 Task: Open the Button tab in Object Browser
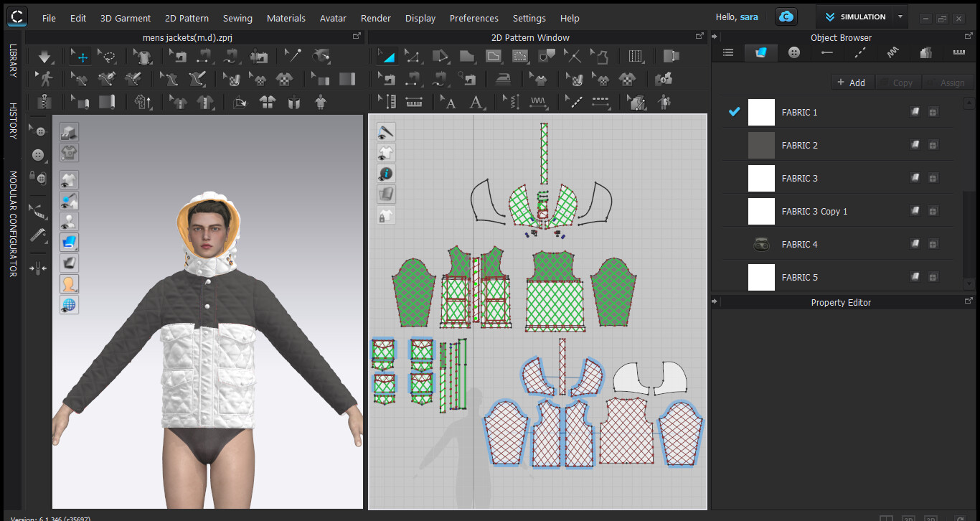click(793, 52)
